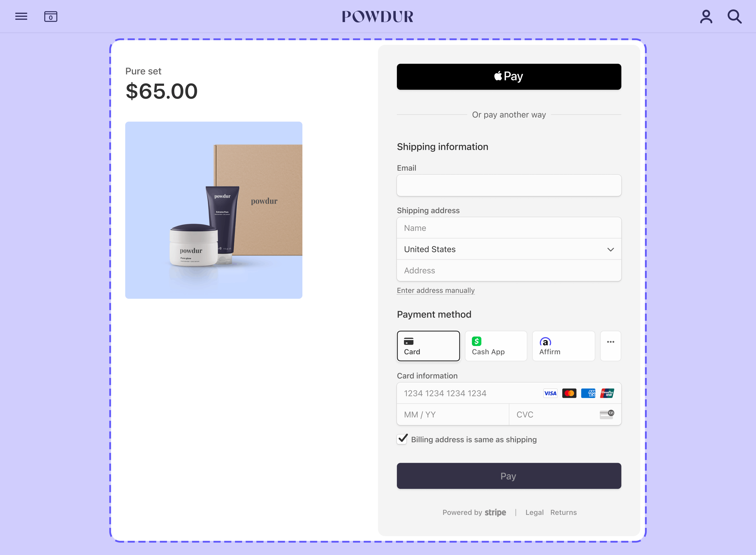The image size is (756, 555).
Task: Click the card number input field
Action: tap(509, 393)
